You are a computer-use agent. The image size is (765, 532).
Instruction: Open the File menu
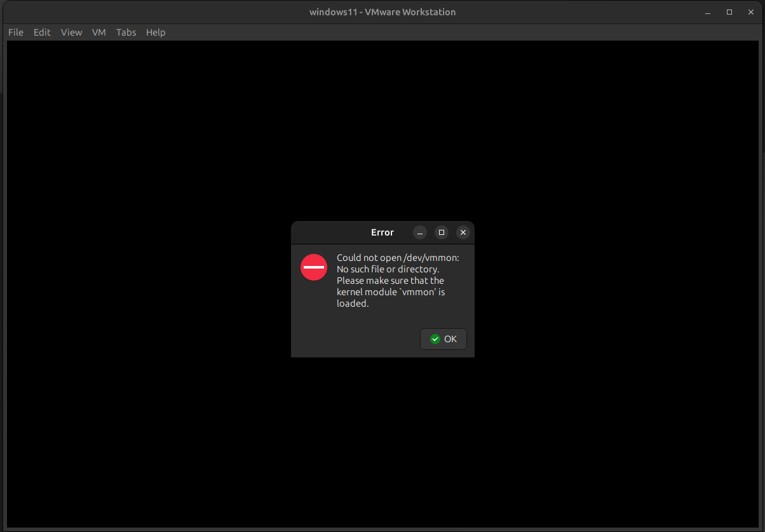tap(16, 32)
